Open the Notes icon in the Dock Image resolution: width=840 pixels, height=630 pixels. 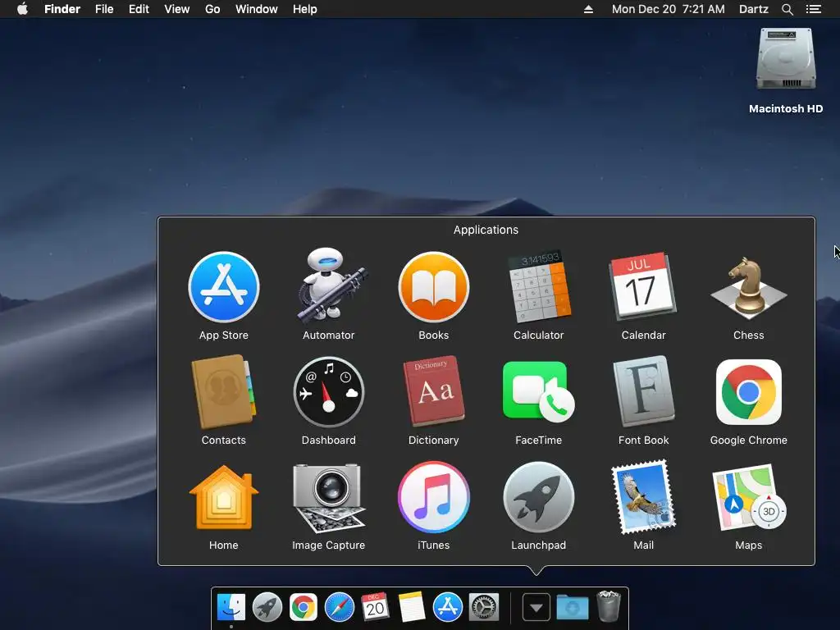[412, 607]
